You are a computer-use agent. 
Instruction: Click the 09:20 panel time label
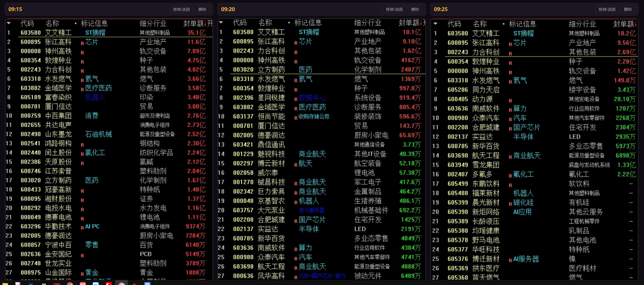(x=228, y=9)
